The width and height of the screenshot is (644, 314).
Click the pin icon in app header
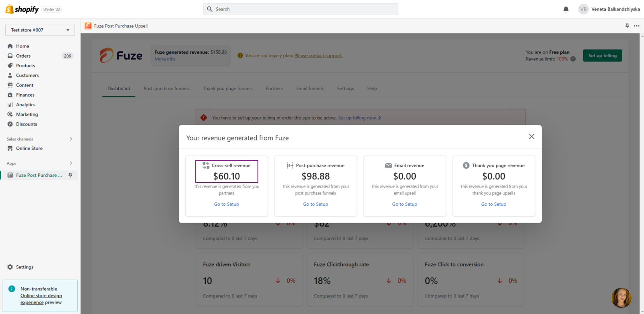[x=627, y=26]
